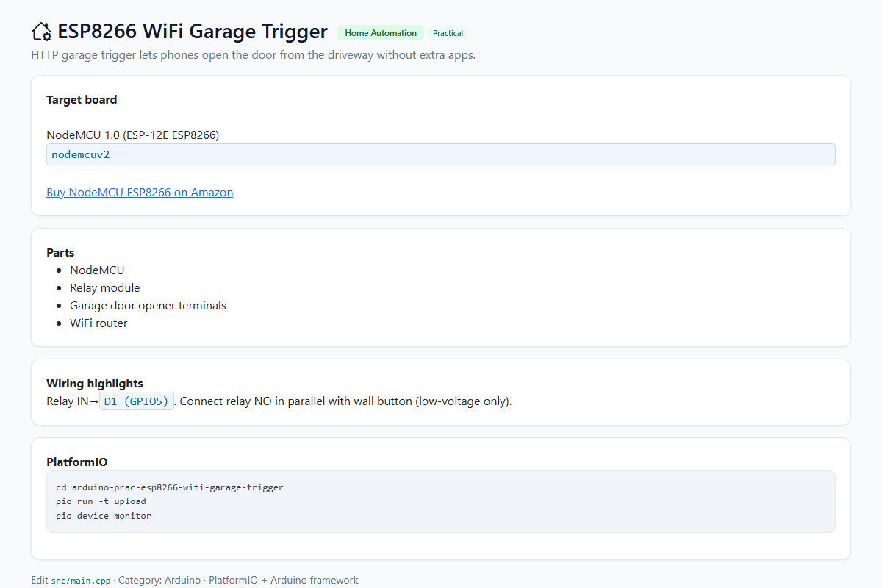Click the pio run -t upload line

[101, 501]
